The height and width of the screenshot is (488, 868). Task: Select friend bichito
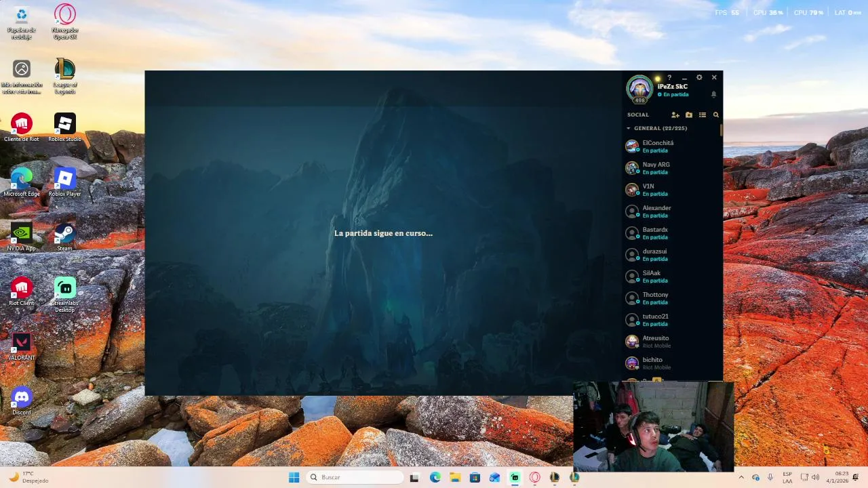(x=671, y=363)
